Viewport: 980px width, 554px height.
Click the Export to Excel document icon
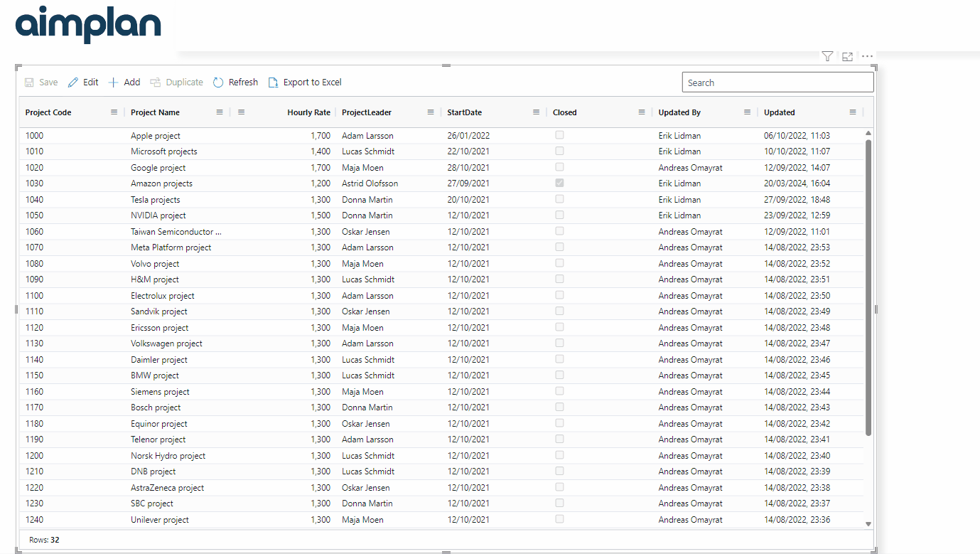[272, 82]
